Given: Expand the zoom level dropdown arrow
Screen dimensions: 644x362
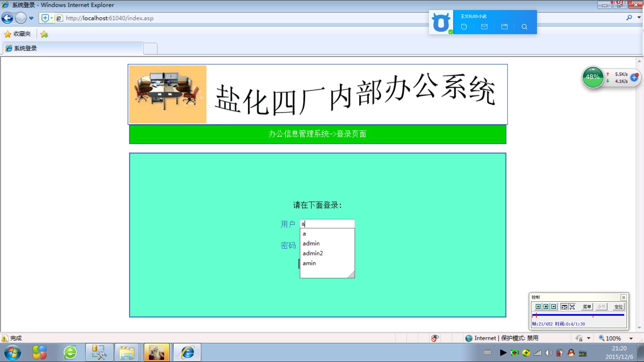Looking at the screenshot, I should [631, 339].
